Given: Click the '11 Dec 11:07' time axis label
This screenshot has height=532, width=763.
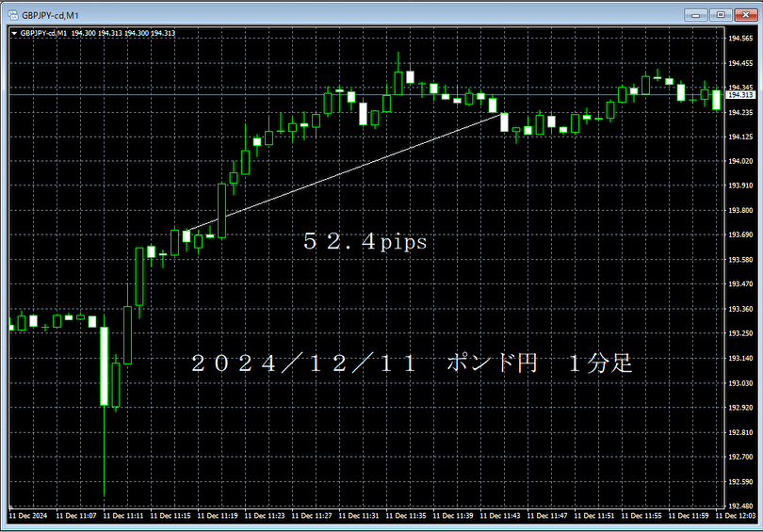Looking at the screenshot, I should pyautogui.click(x=76, y=515).
